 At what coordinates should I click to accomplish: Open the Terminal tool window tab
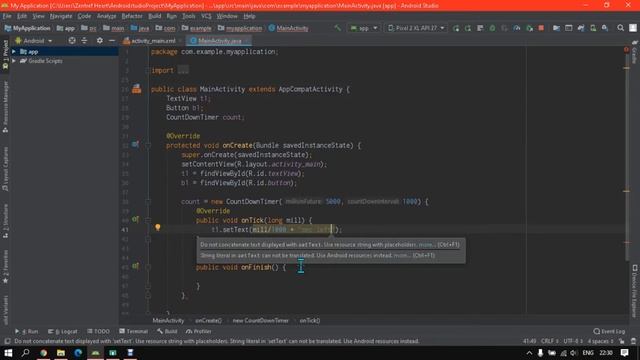[x=133, y=331]
